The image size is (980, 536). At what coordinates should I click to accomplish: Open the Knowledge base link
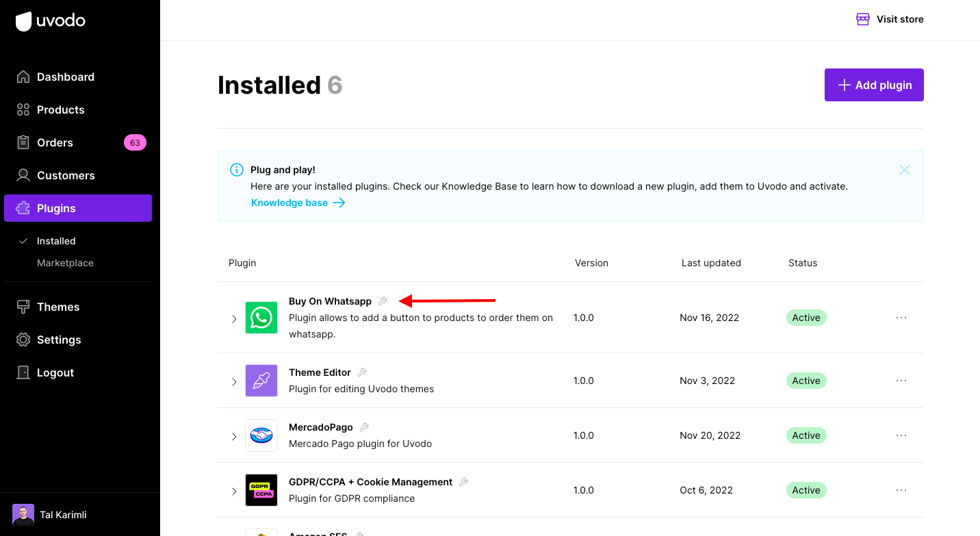[x=298, y=203]
